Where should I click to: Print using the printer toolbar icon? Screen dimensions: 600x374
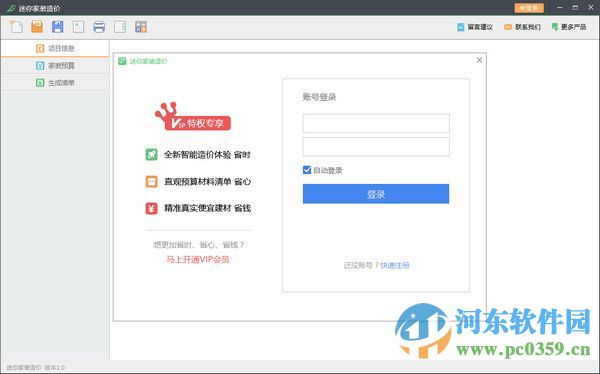pos(99,27)
